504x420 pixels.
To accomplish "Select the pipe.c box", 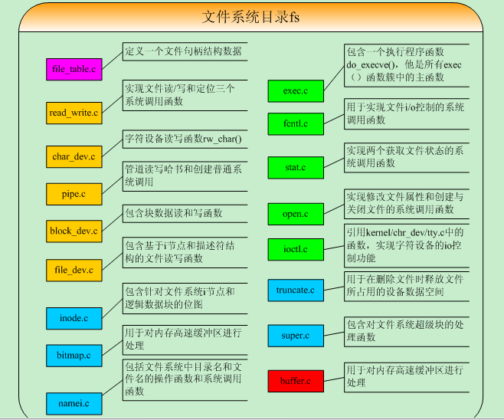I will (x=74, y=194).
